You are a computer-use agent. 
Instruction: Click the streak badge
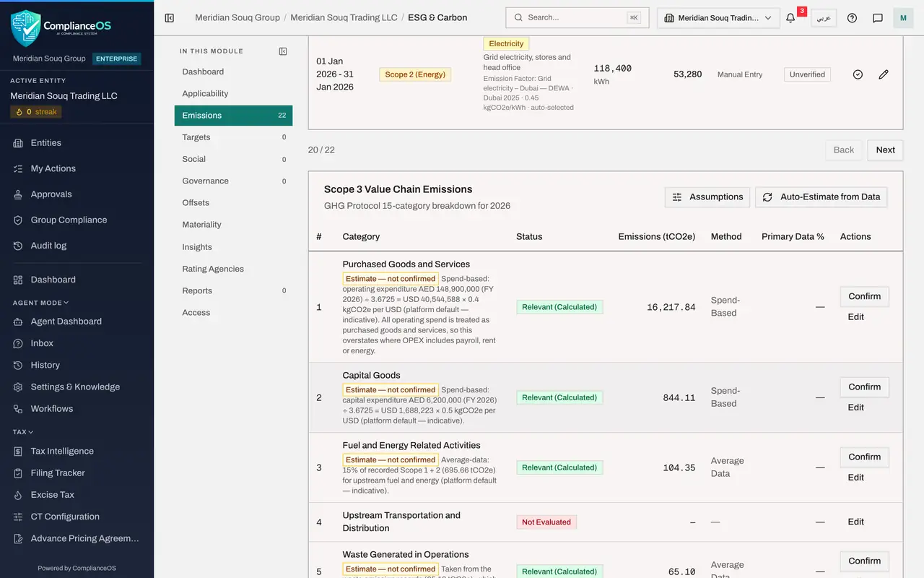36,112
